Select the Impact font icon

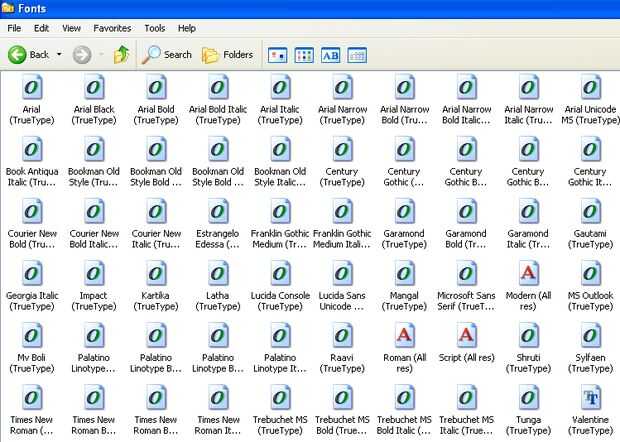pyautogui.click(x=94, y=273)
